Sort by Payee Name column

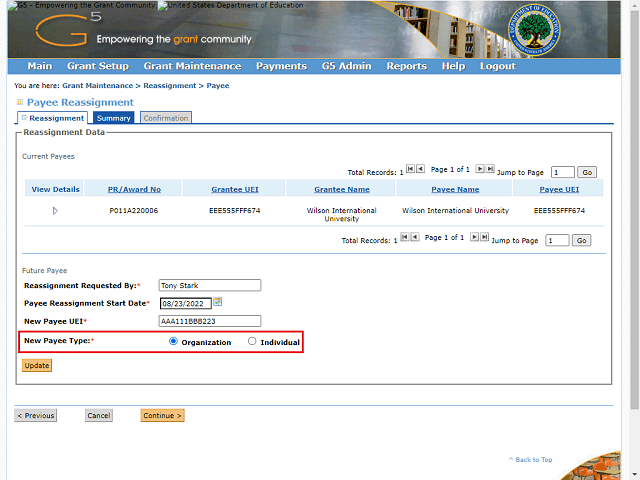pos(455,189)
